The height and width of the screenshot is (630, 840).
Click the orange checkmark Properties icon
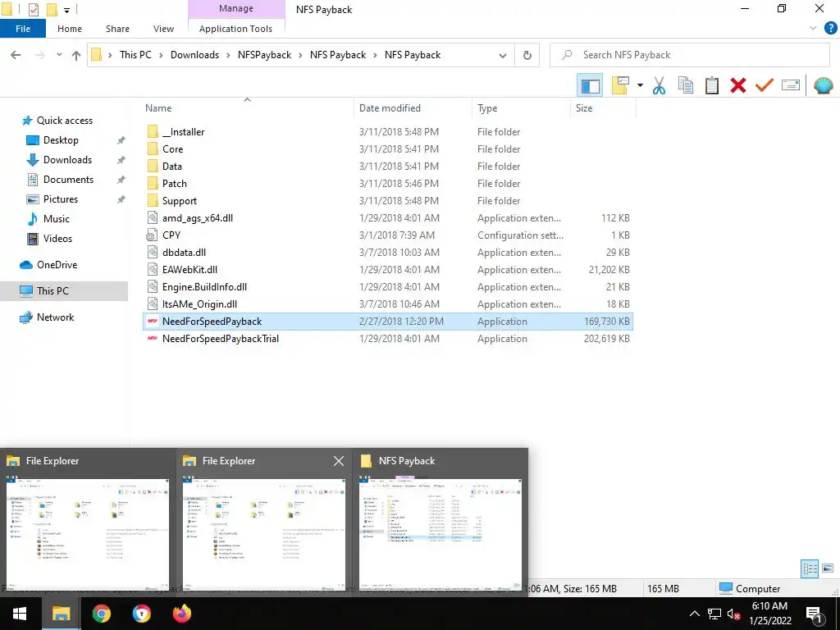[764, 85]
